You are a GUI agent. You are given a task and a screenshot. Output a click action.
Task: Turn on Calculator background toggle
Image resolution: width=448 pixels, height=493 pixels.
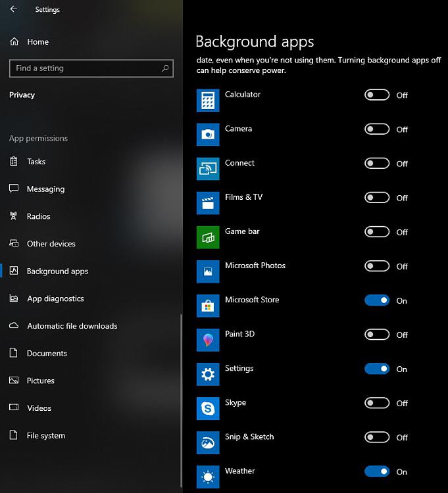coord(377,95)
